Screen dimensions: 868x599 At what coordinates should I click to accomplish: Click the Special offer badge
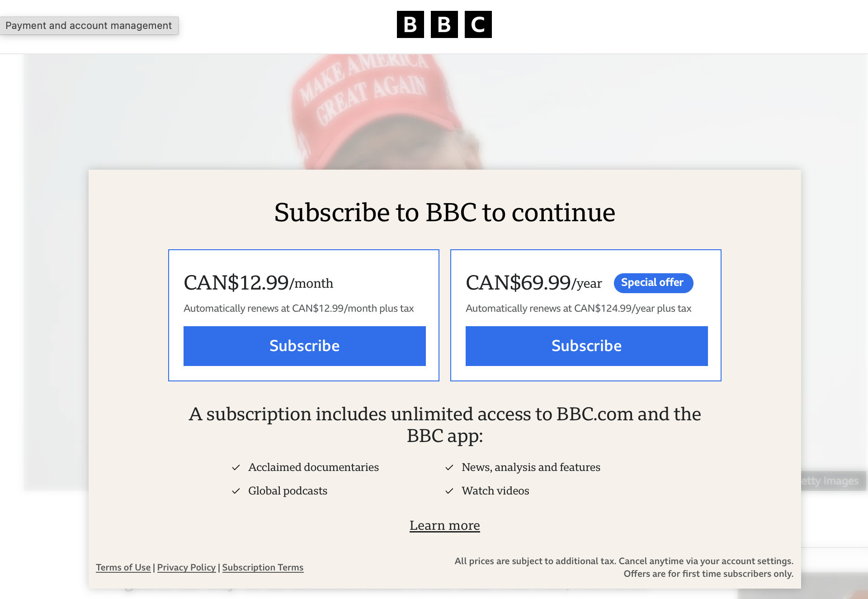click(x=653, y=283)
